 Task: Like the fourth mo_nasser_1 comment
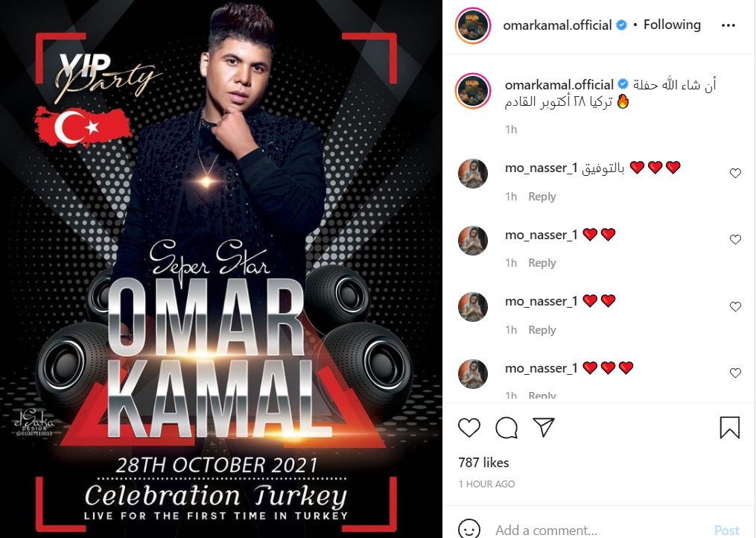click(735, 373)
